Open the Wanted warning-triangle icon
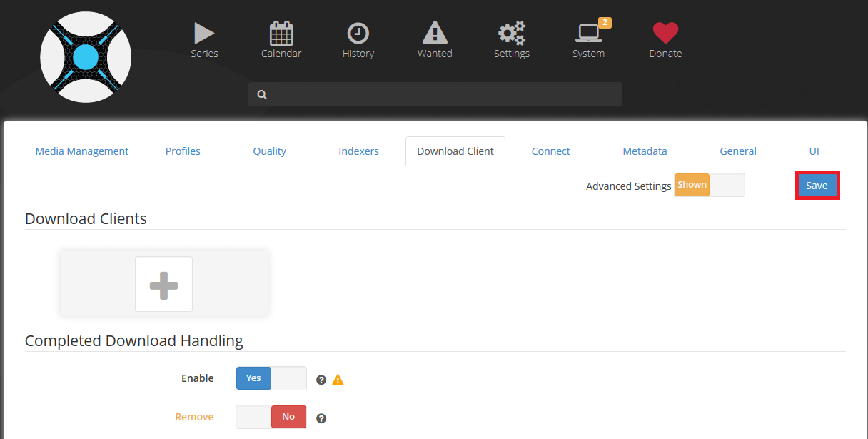Viewport: 868px width, 439px height. point(435,34)
